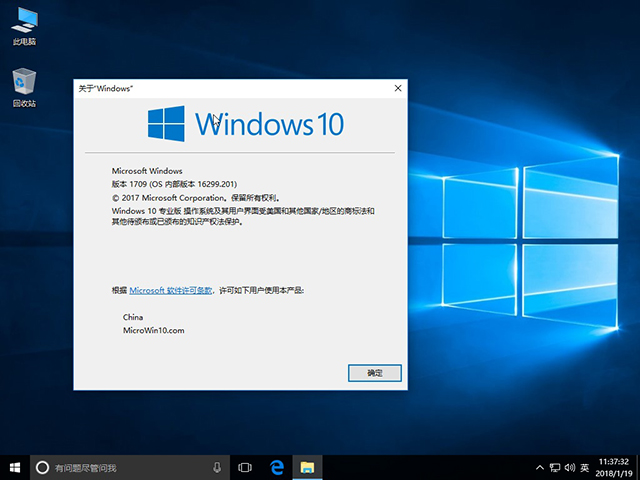Viewport: 640px width, 480px height.
Task: Open the volume speaker tray icon
Action: 570,468
